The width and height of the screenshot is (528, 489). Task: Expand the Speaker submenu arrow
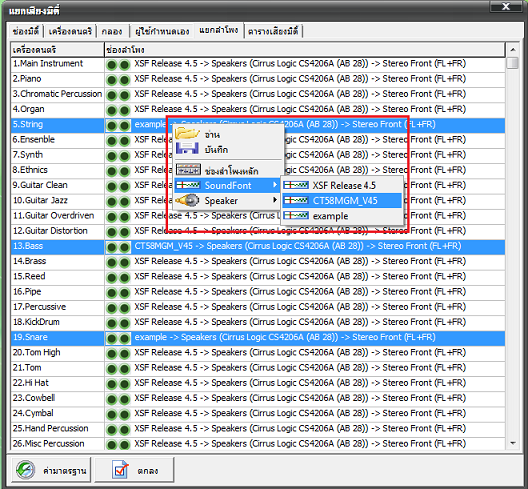(x=275, y=200)
